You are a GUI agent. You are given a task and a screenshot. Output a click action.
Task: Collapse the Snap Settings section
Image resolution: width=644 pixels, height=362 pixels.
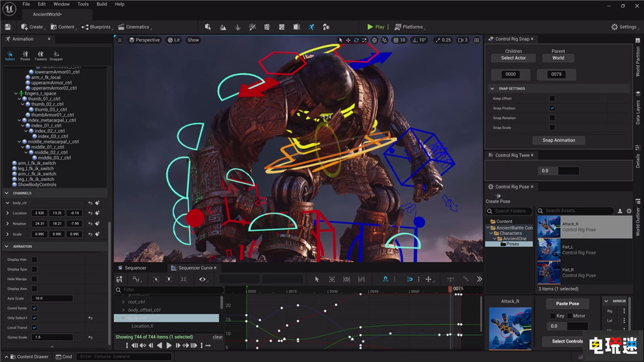[493, 88]
